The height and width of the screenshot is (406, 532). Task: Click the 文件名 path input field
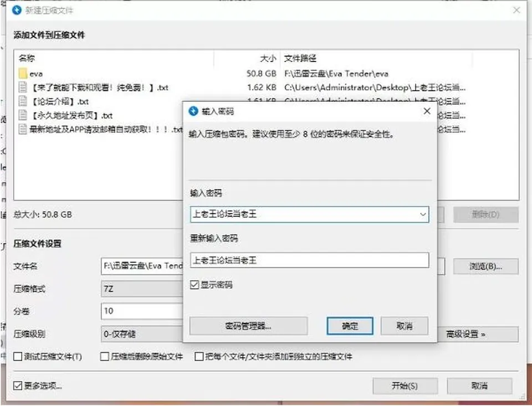click(142, 266)
